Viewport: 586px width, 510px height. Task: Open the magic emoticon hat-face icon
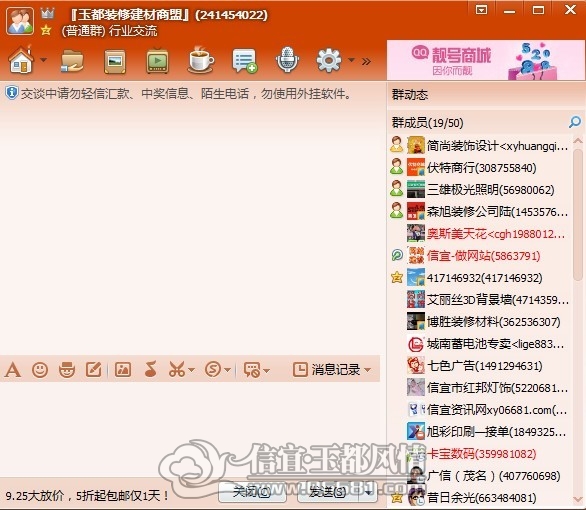pyautogui.click(x=67, y=370)
